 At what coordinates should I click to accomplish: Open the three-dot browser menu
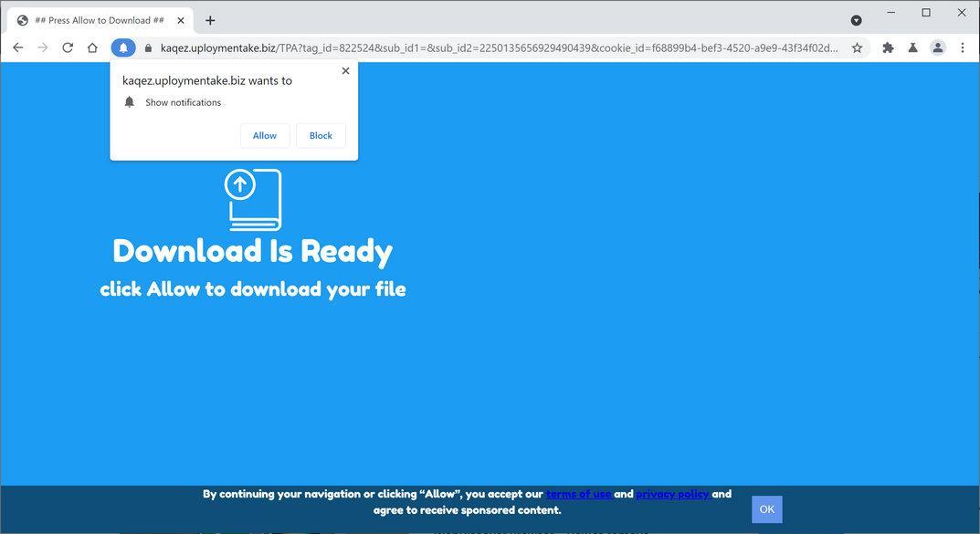click(963, 47)
